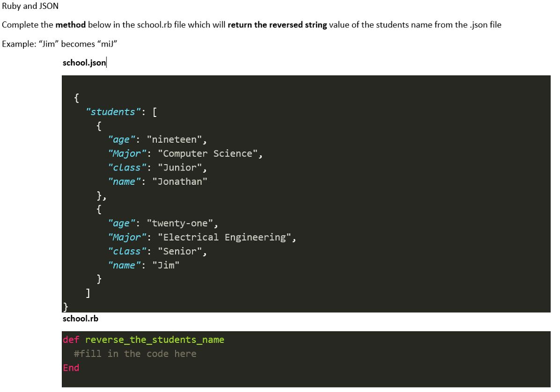Select the "students" key in the JSON
This screenshot has height=392, width=560.
point(112,112)
